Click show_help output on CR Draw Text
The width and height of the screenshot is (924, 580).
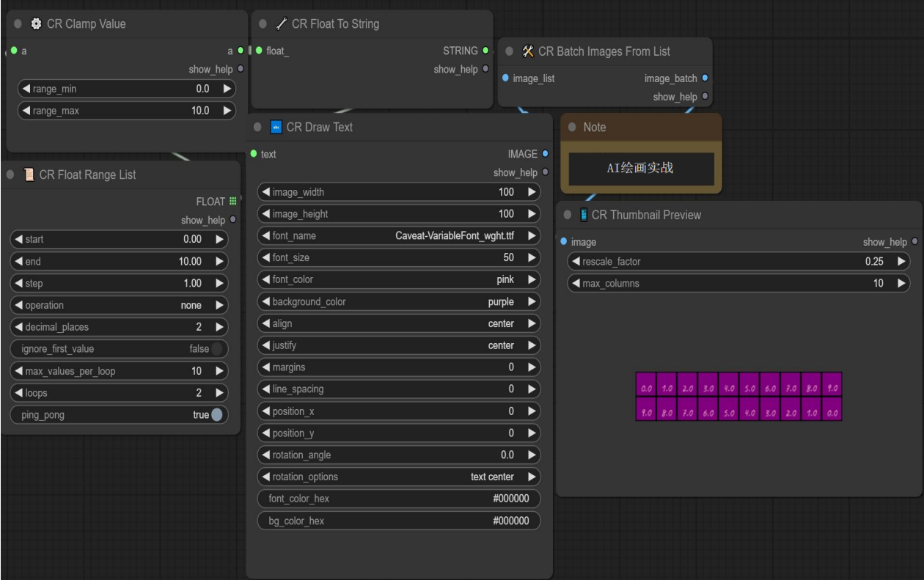[x=545, y=173]
